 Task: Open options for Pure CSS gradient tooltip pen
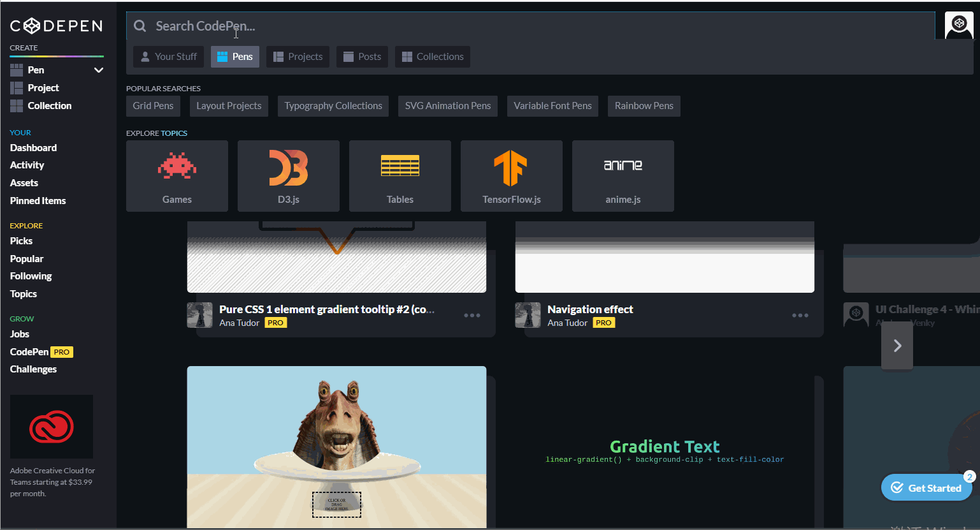(x=472, y=316)
